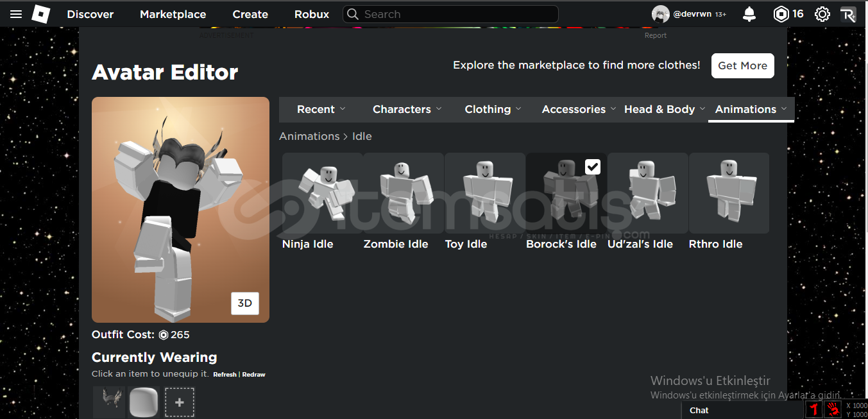Open the Robux page
868x419 pixels.
[x=312, y=14]
